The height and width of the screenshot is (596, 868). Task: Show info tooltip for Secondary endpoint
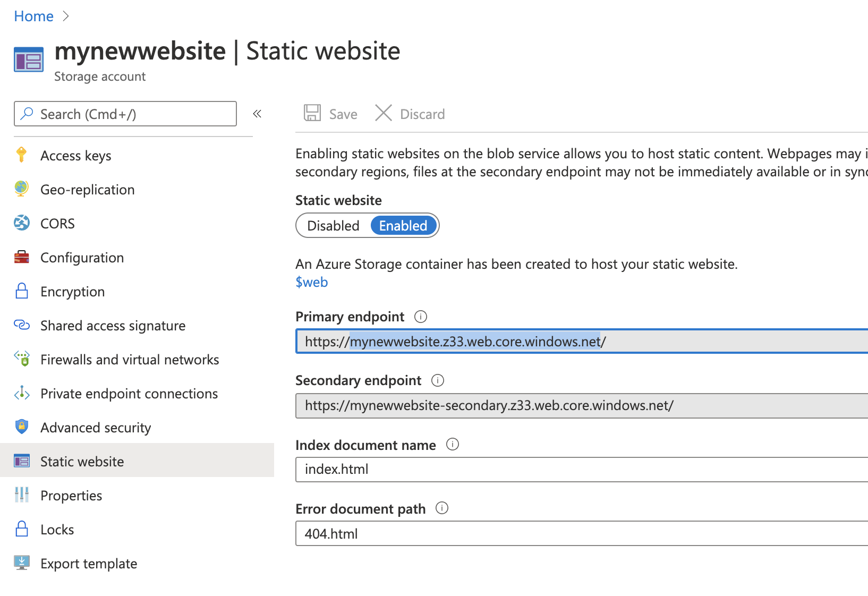pyautogui.click(x=438, y=380)
